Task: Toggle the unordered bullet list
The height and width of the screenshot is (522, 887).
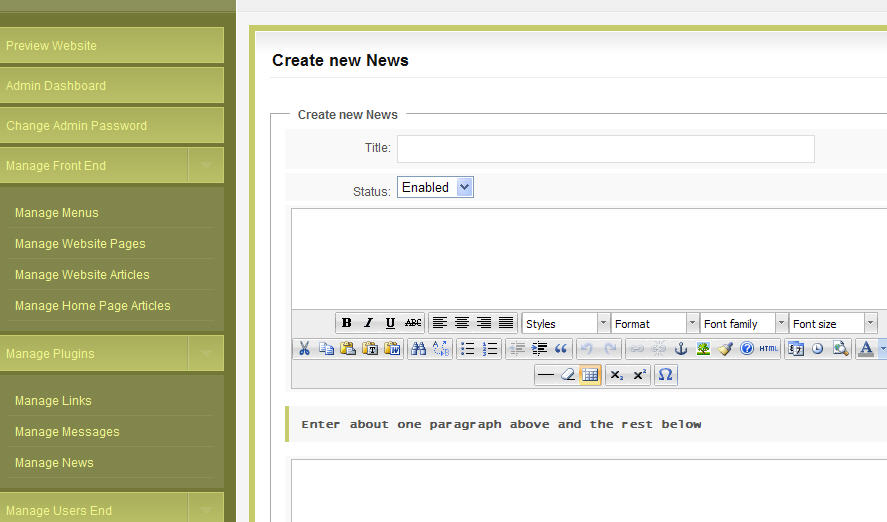Action: pos(467,349)
